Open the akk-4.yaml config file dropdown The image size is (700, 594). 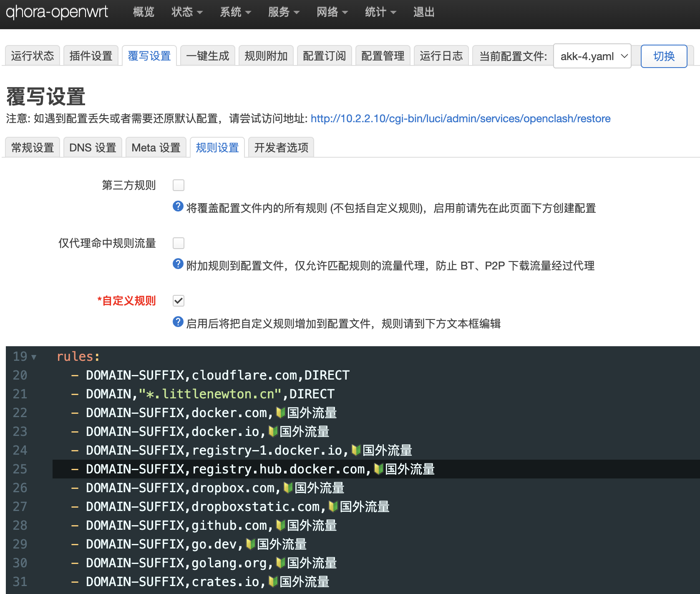tap(592, 56)
